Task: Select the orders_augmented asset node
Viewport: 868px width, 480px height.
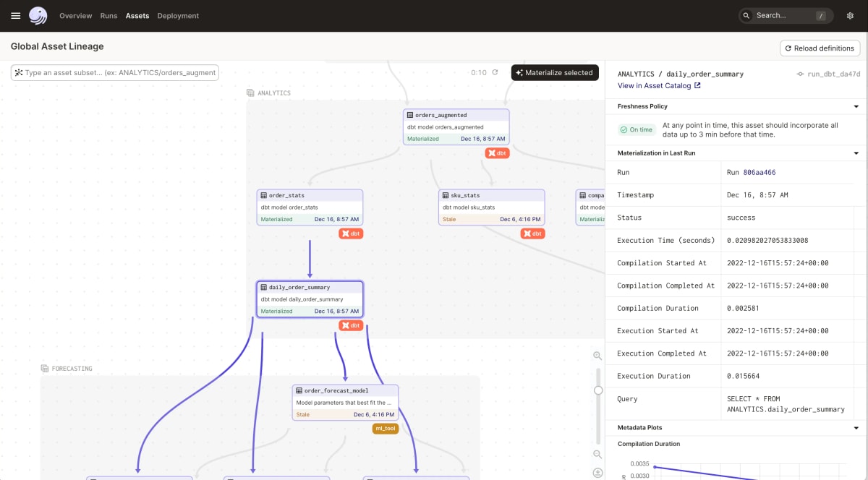Action: click(x=456, y=127)
